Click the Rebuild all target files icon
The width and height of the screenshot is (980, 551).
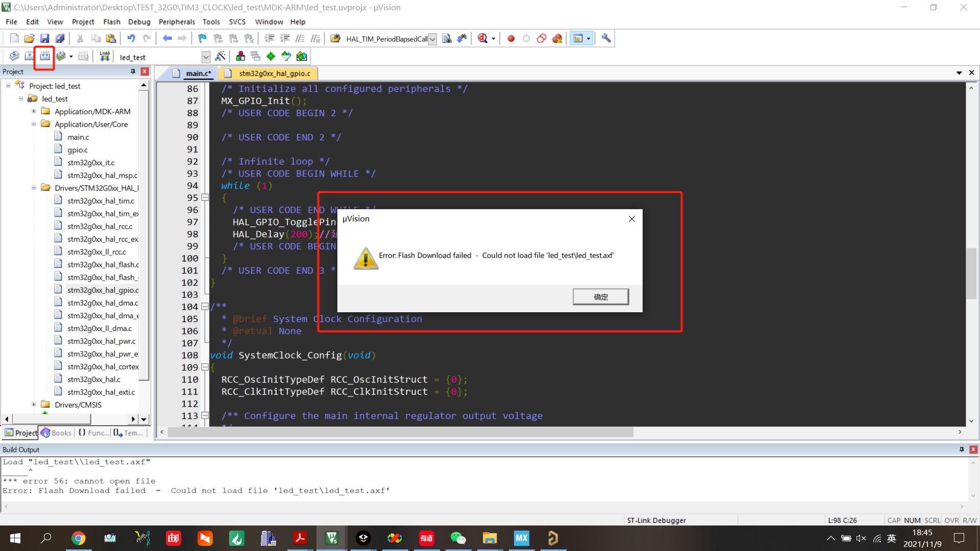(x=45, y=56)
